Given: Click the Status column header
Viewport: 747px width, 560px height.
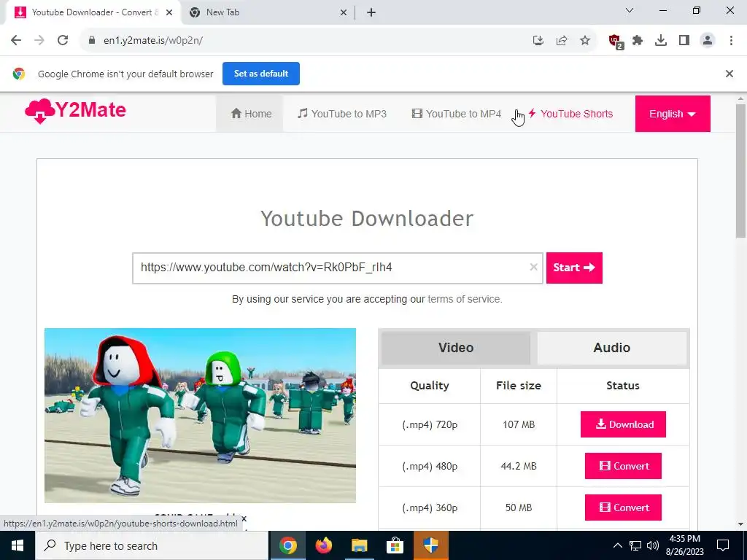Looking at the screenshot, I should [623, 386].
